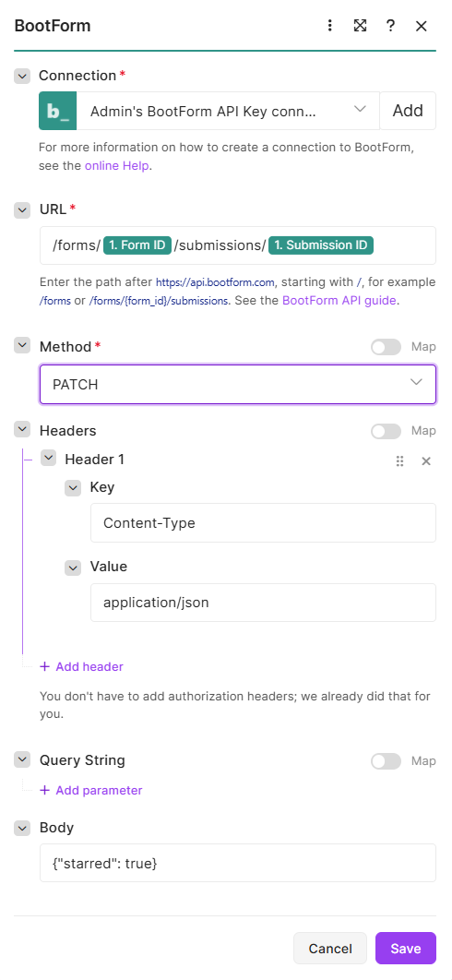Image resolution: width=452 pixels, height=980 pixels.
Task: Collapse the Key field chevron
Action: (x=73, y=488)
